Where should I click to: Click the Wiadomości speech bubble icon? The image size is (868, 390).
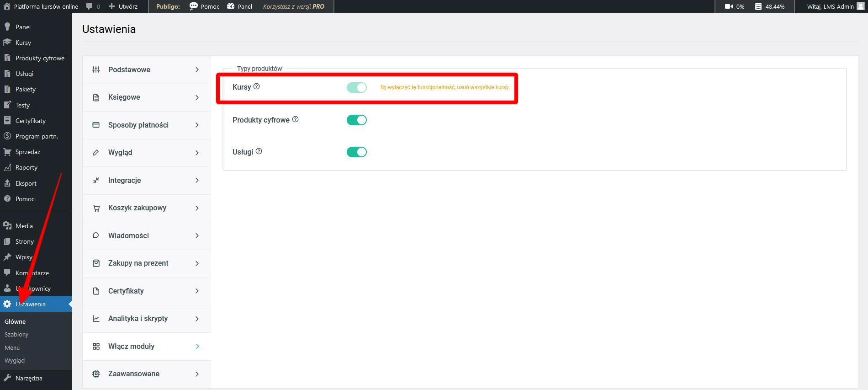point(96,235)
